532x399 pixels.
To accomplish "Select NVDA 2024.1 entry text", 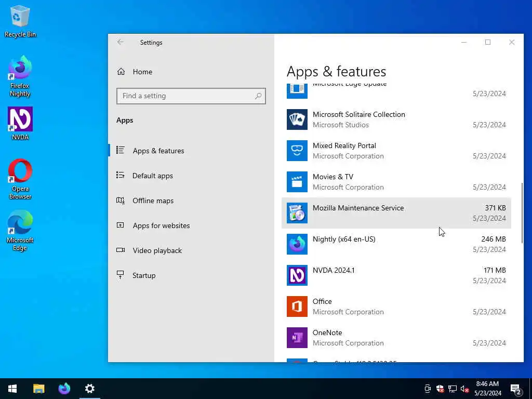I will pyautogui.click(x=334, y=270).
